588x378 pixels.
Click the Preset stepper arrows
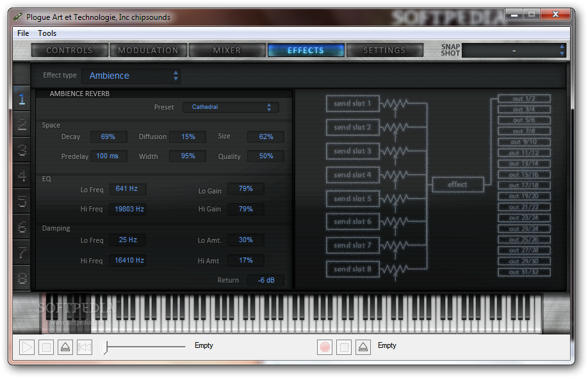click(x=269, y=107)
